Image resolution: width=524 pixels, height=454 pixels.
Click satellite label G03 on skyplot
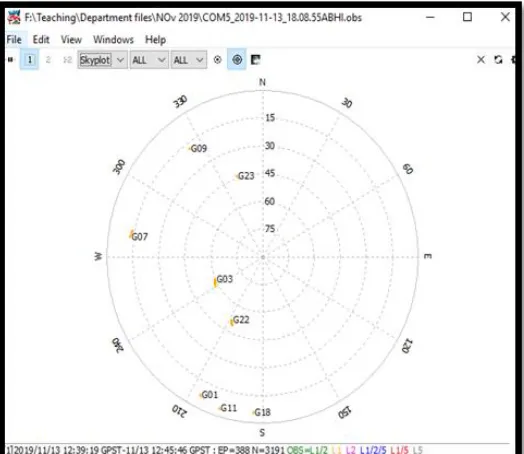[224, 279]
